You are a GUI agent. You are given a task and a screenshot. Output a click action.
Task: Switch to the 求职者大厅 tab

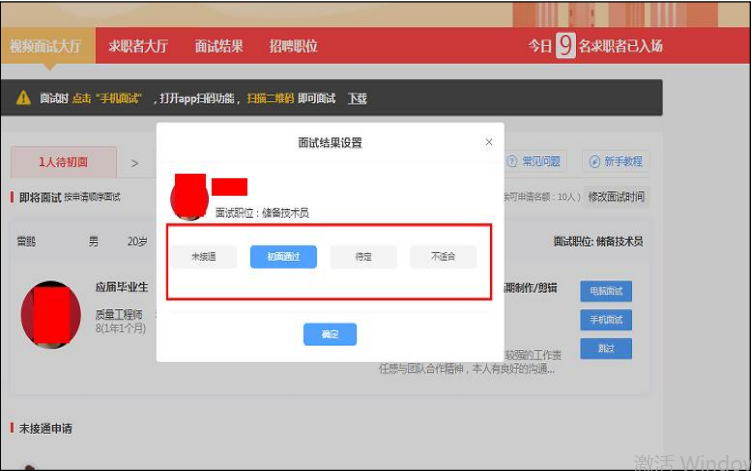pos(138,46)
